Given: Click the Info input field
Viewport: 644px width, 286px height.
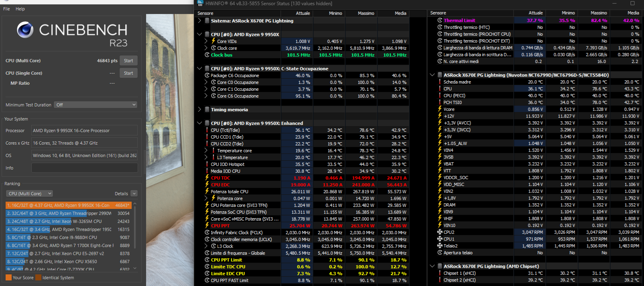Looking at the screenshot, I should (84, 168).
